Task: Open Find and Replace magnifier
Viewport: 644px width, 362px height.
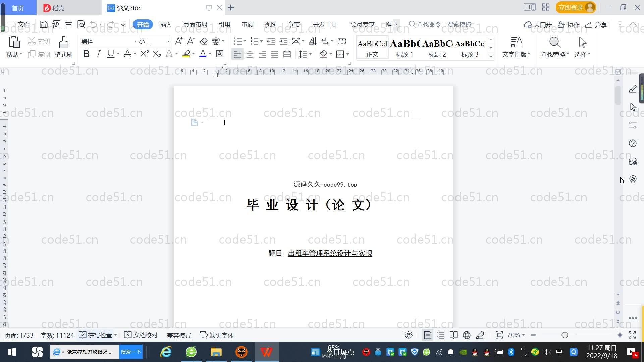Action: 554,42
